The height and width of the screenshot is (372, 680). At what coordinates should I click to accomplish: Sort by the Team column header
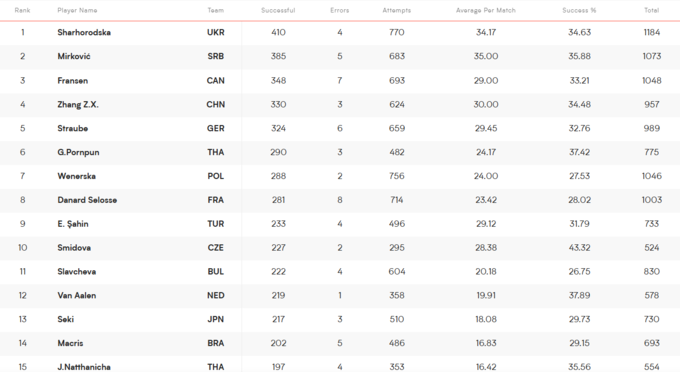216,10
